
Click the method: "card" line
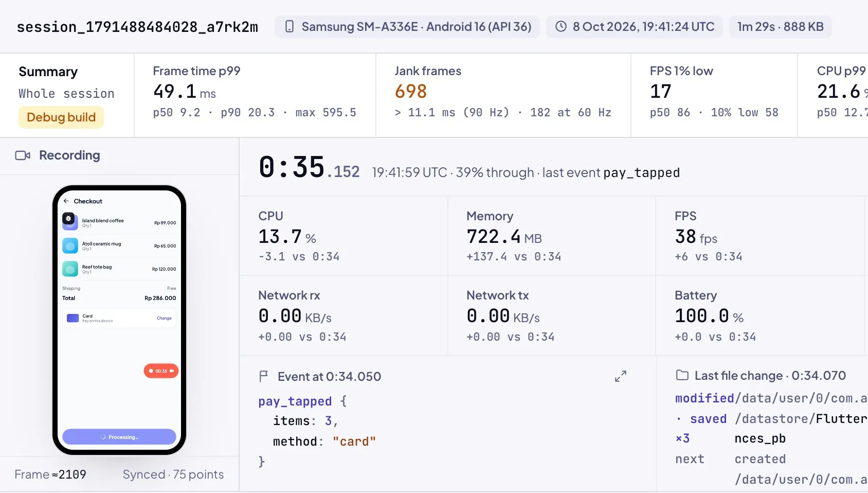click(x=324, y=442)
